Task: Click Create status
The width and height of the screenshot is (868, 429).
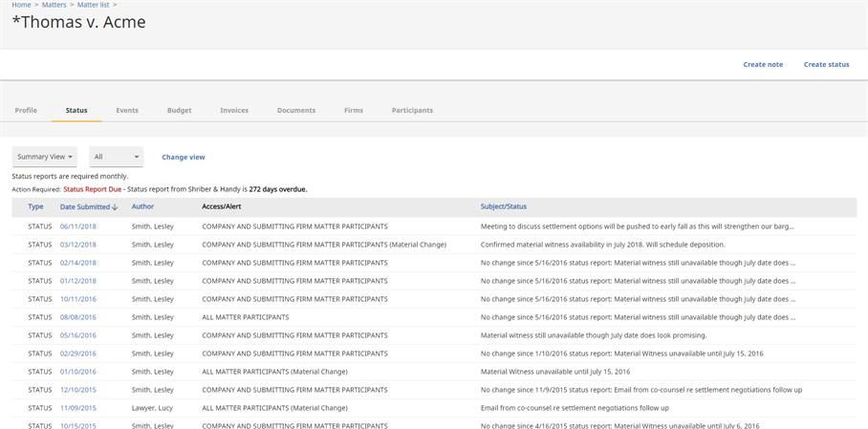Action: point(826,65)
